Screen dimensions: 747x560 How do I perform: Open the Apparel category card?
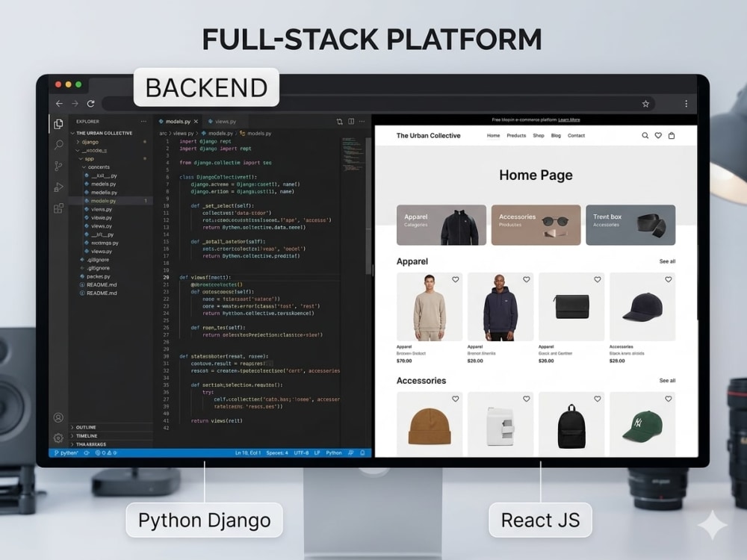tap(441, 225)
